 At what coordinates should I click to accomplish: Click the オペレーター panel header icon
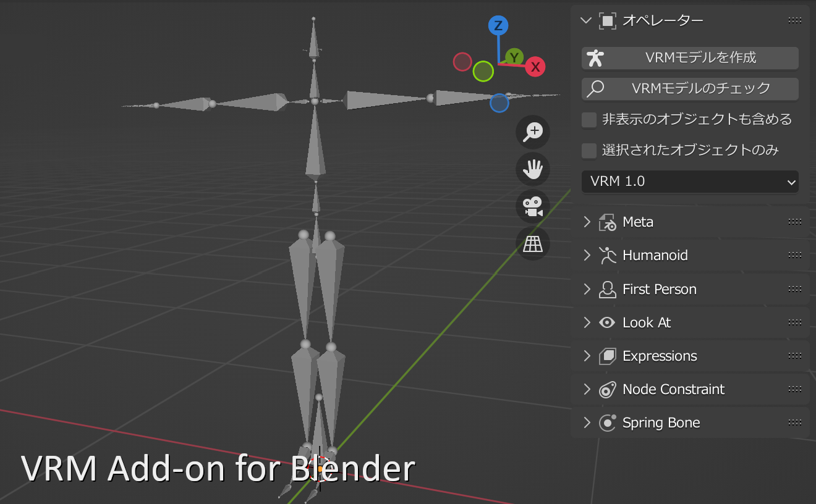(x=608, y=21)
